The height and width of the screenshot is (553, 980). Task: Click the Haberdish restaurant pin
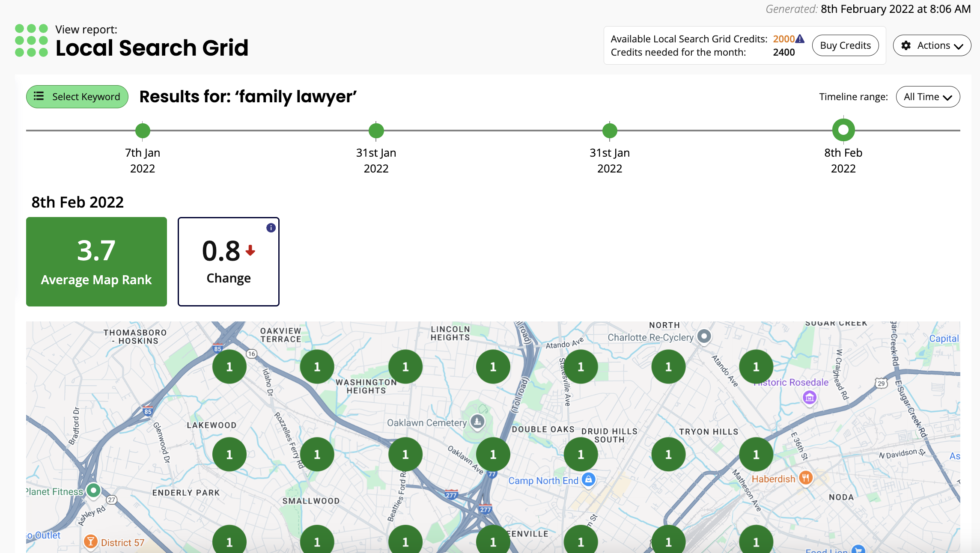coord(806,478)
